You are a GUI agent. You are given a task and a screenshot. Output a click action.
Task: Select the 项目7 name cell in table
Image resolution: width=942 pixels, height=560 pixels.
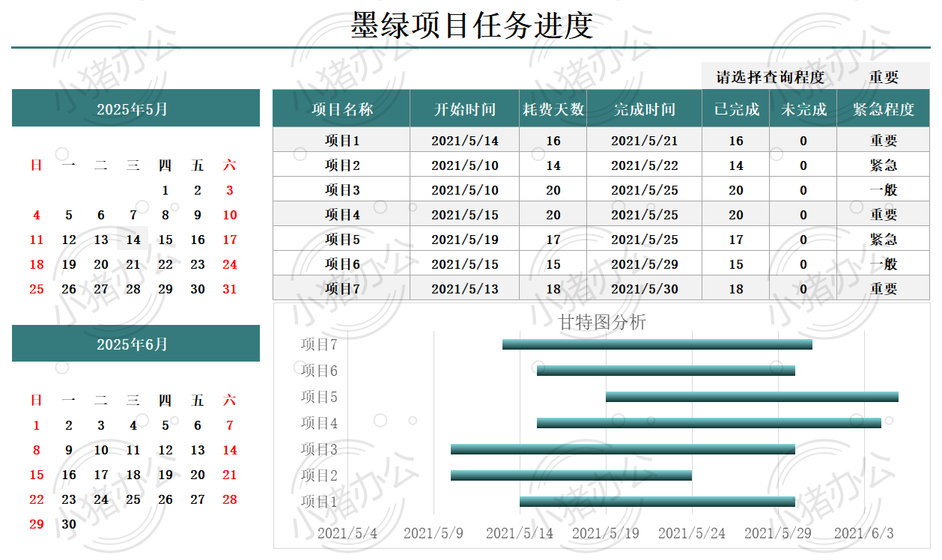pyautogui.click(x=341, y=288)
